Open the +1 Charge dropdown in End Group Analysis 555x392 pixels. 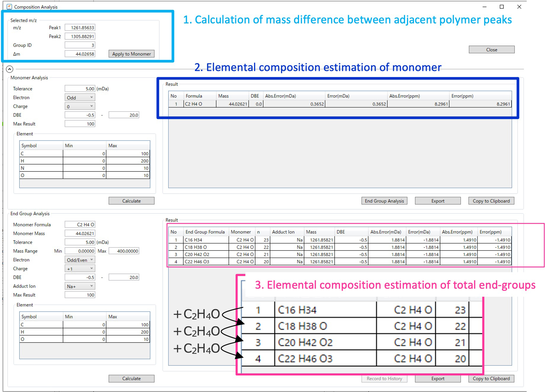[79, 268]
